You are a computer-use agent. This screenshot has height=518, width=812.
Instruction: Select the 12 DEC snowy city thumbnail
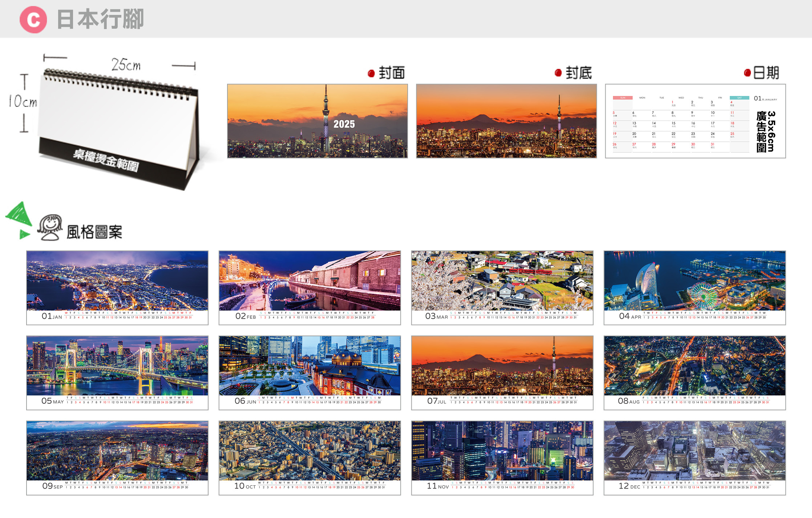[695, 451]
